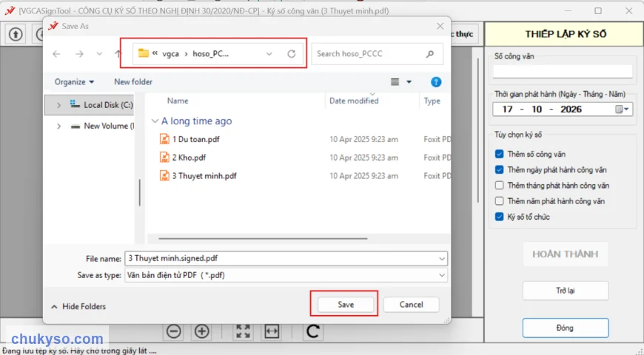644x355 pixels.
Task: Click the rotate page icon
Action: point(313,331)
